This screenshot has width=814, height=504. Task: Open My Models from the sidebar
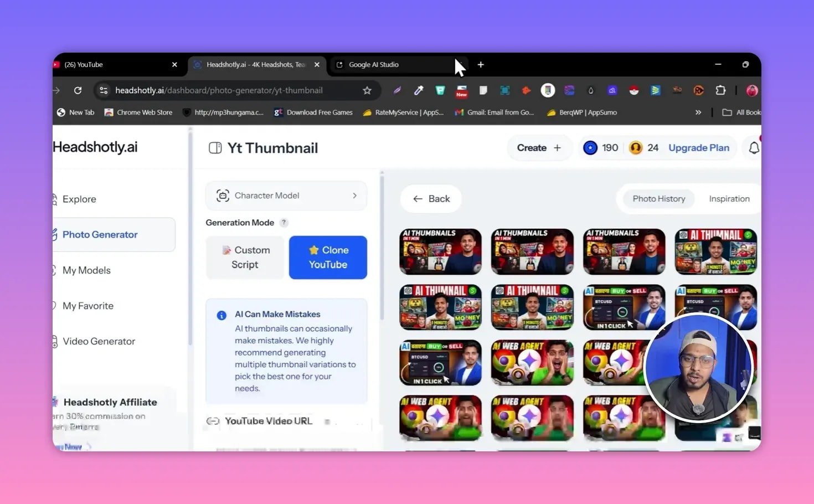pyautogui.click(x=86, y=270)
